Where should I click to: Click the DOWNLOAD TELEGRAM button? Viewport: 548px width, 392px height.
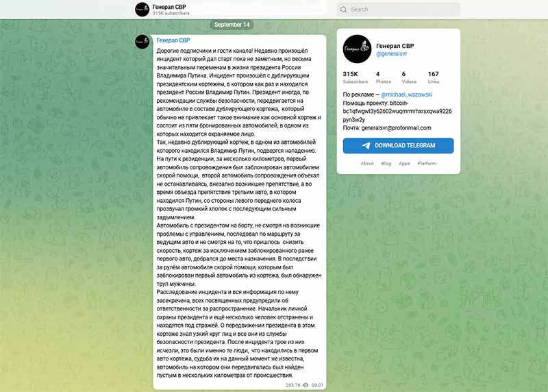398,145
